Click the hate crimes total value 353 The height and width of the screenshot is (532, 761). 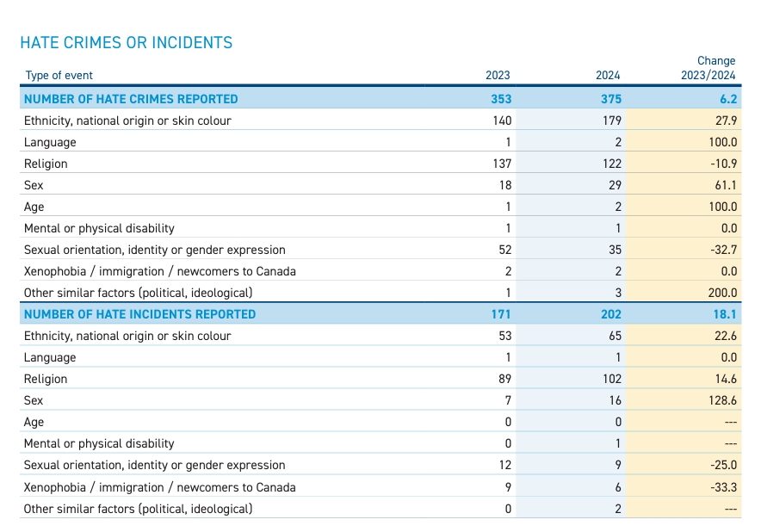501,99
